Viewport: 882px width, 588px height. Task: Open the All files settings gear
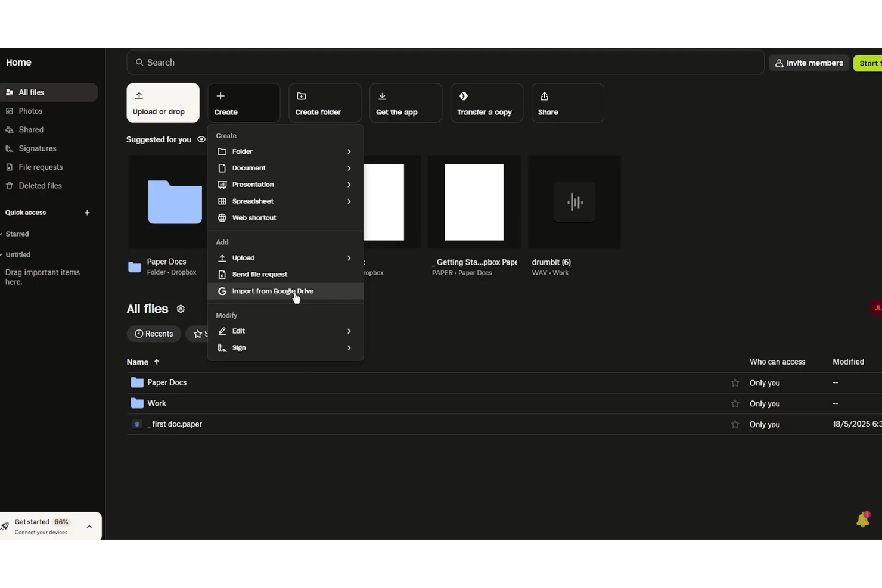click(181, 309)
